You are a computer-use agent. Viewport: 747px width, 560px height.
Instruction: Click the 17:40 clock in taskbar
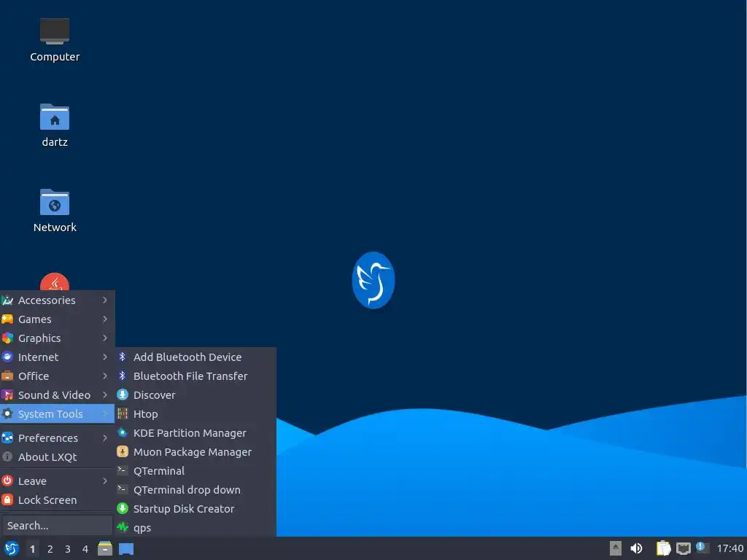(729, 548)
